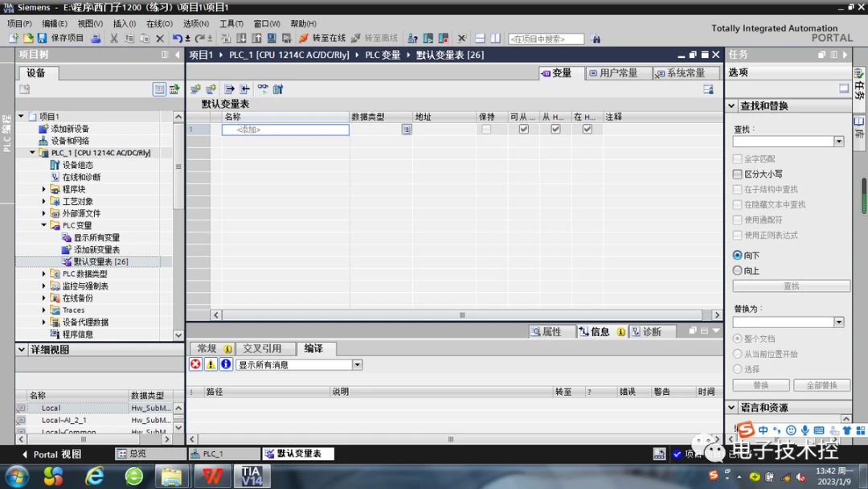The height and width of the screenshot is (489, 868).
Task: Switch to the 用户常量 tab
Action: pos(618,73)
